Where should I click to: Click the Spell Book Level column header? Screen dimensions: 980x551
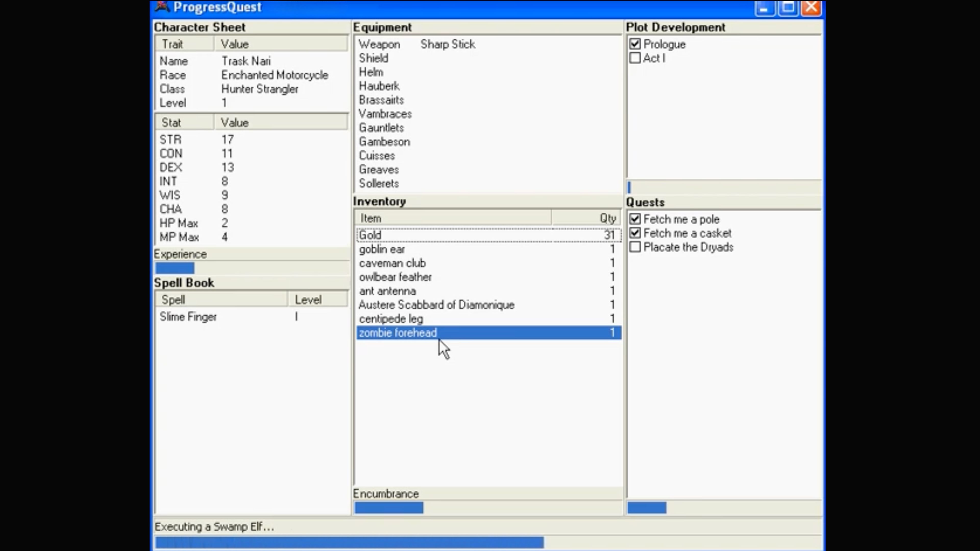pyautogui.click(x=318, y=300)
